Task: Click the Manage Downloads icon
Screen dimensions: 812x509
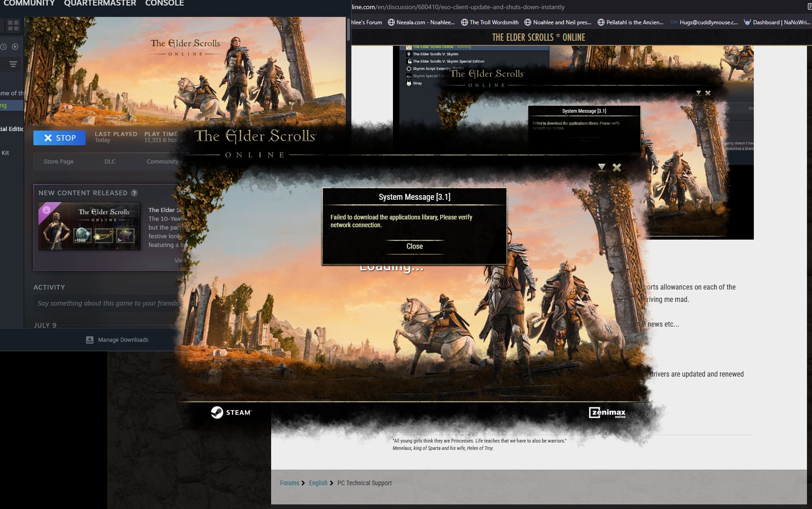Action: tap(90, 340)
